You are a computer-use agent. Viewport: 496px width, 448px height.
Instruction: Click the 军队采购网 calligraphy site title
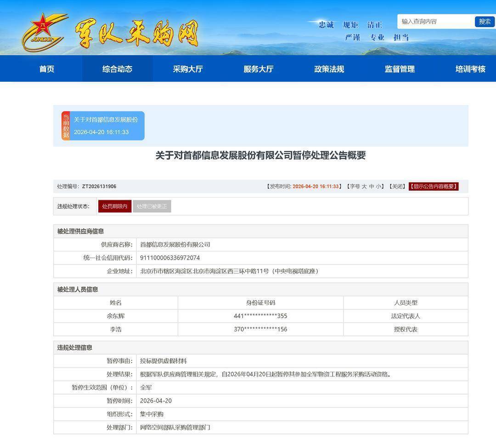pyautogui.click(x=136, y=33)
